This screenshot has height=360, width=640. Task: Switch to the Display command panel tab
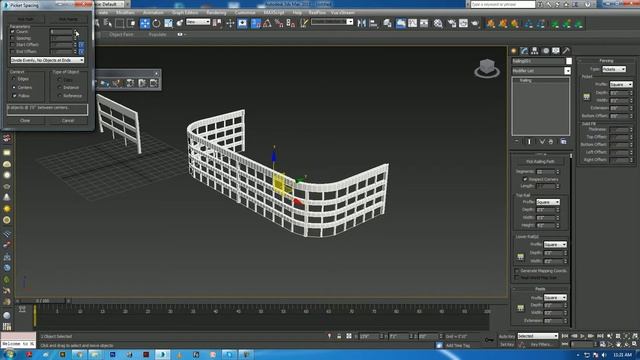(556, 51)
